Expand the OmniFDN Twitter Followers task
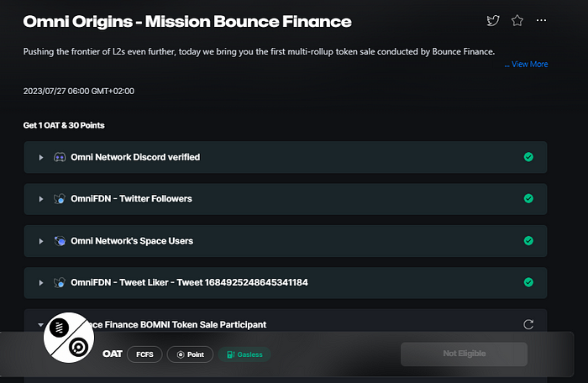Screen dimensions: 588x383 [40, 199]
